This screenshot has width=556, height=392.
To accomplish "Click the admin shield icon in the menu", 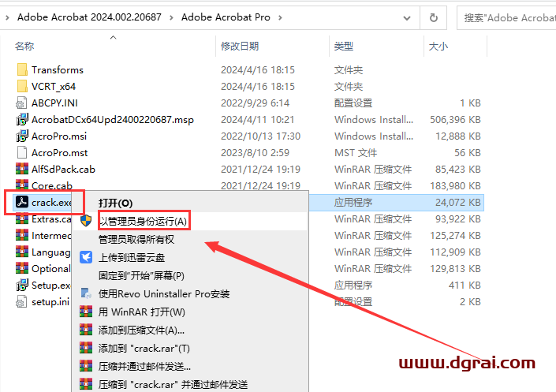I will [86, 221].
